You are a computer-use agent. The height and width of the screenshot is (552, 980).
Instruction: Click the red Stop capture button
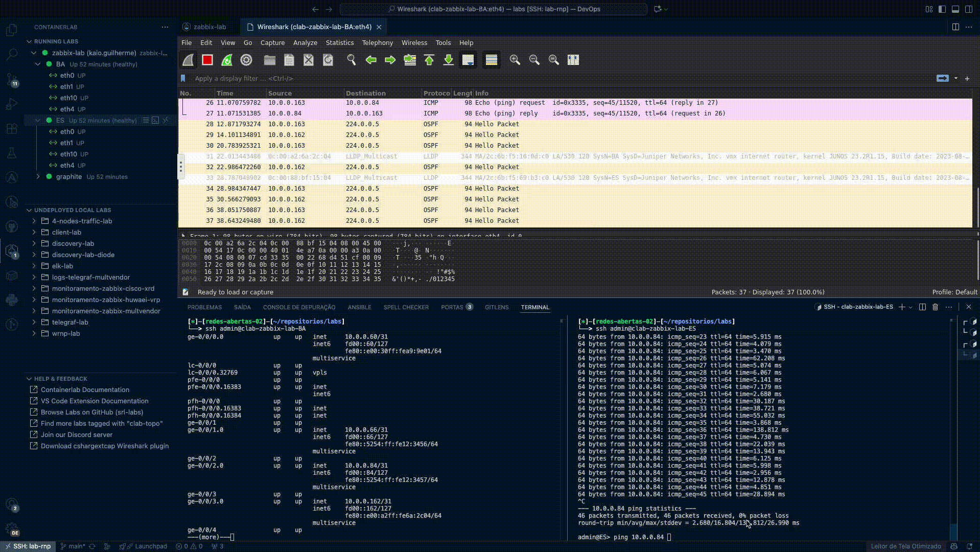[207, 60]
